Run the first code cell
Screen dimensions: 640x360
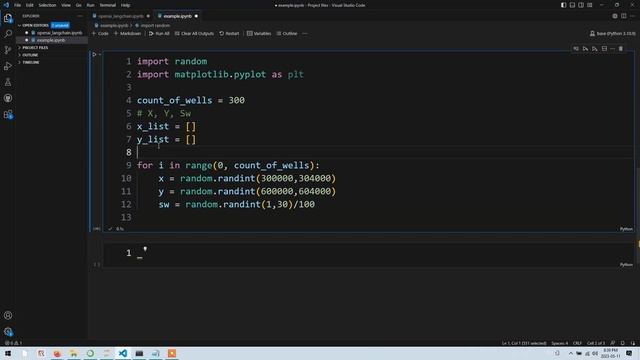tap(94, 54)
